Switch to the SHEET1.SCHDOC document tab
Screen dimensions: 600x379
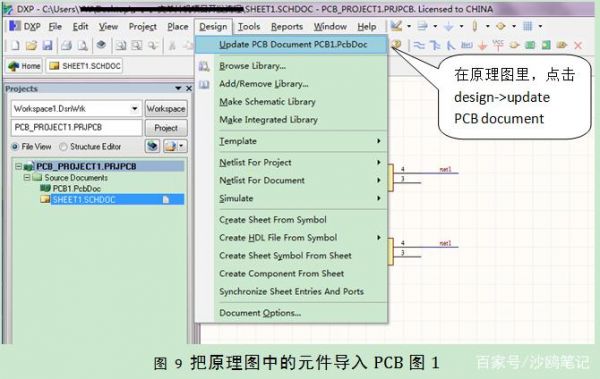click(x=85, y=66)
